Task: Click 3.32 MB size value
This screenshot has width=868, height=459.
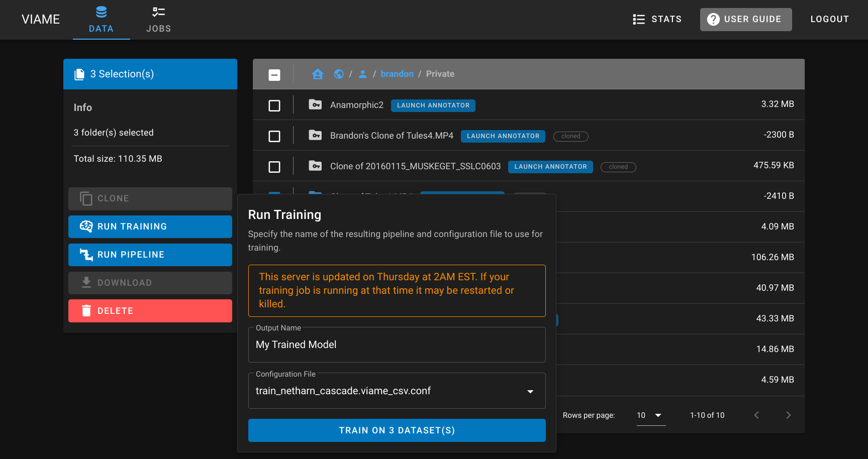Action: [x=778, y=104]
